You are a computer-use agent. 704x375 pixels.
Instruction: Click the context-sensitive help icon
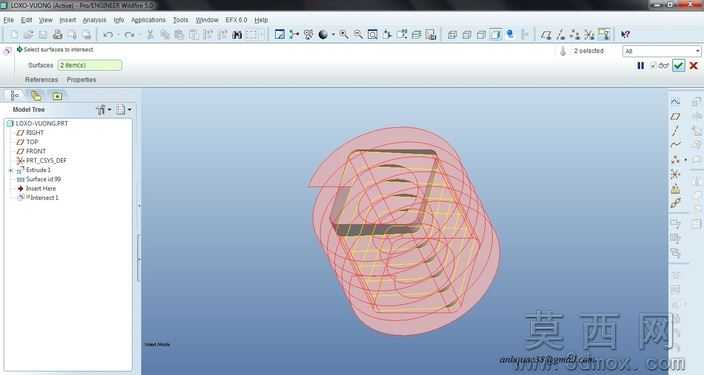point(625,35)
